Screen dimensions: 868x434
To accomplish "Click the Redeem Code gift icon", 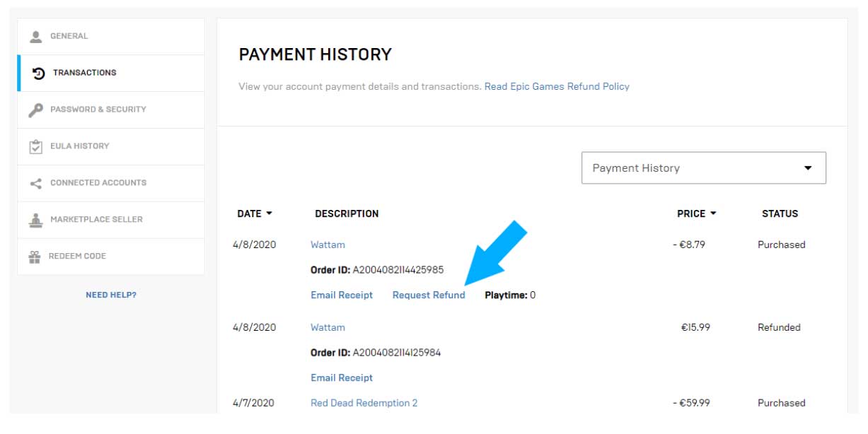I will [x=35, y=257].
